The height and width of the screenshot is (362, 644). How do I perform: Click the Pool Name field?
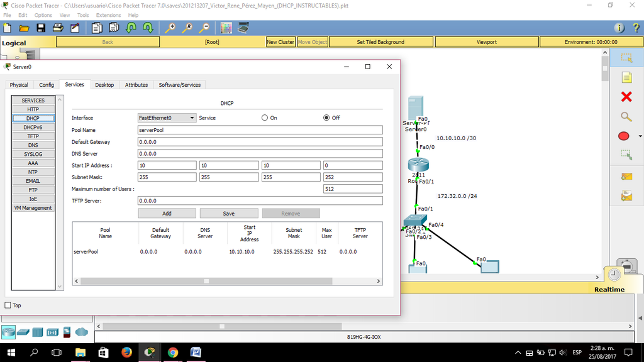click(x=260, y=130)
